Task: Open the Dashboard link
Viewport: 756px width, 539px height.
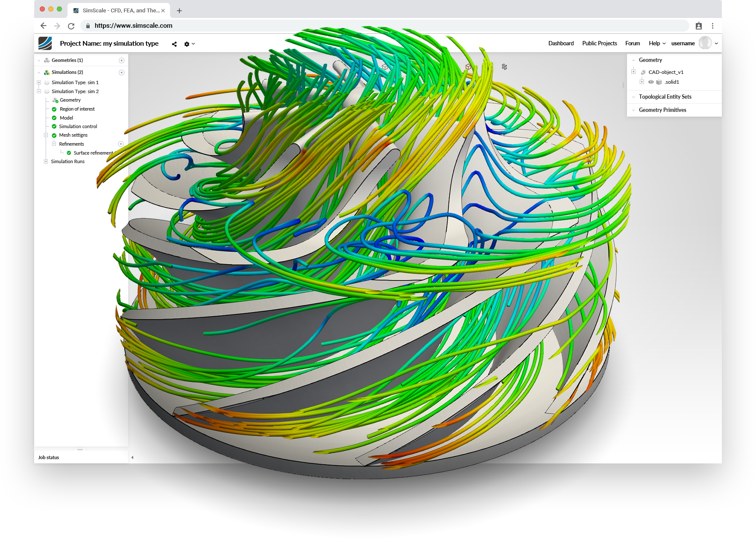Action: 561,43
